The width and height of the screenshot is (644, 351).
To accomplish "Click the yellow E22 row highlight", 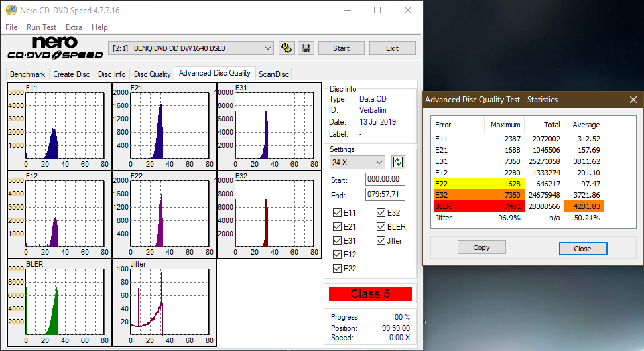I will click(x=480, y=184).
